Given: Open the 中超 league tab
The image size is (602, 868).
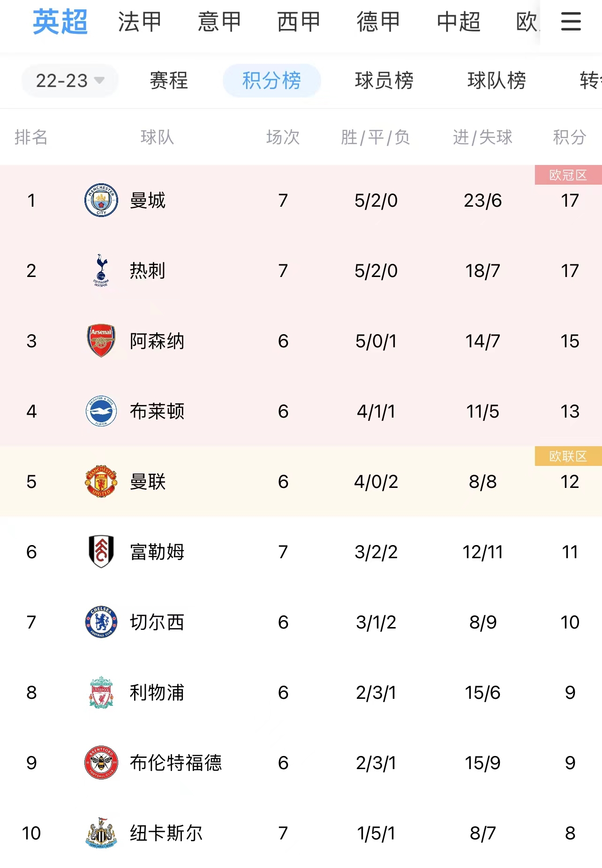Looking at the screenshot, I should 459,22.
